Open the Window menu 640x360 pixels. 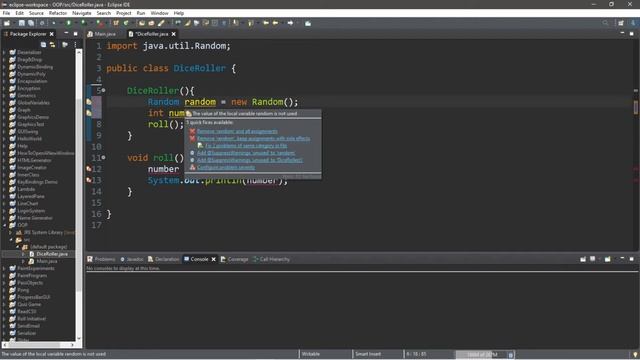(159, 13)
